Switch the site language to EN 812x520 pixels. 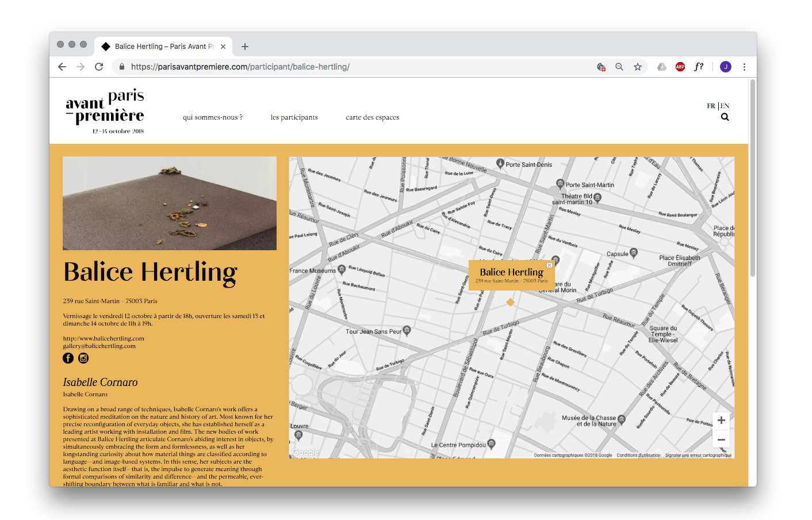pos(725,106)
